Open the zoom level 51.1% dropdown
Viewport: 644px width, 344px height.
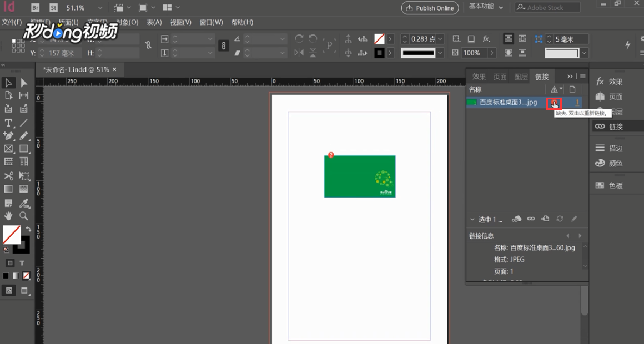100,8
